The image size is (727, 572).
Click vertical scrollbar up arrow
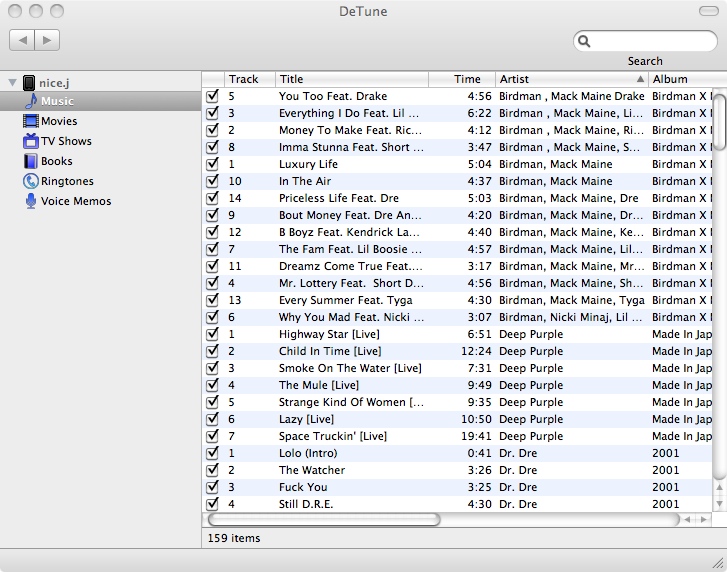(x=719, y=487)
